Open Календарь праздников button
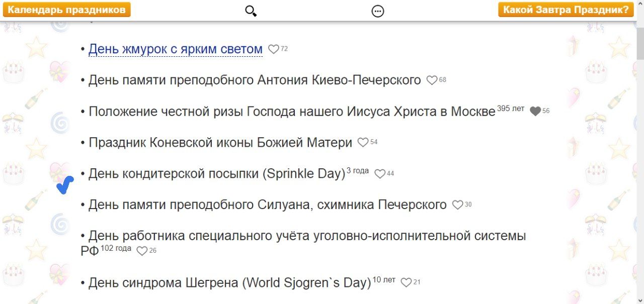This screenshot has width=644, height=304. coord(67,10)
